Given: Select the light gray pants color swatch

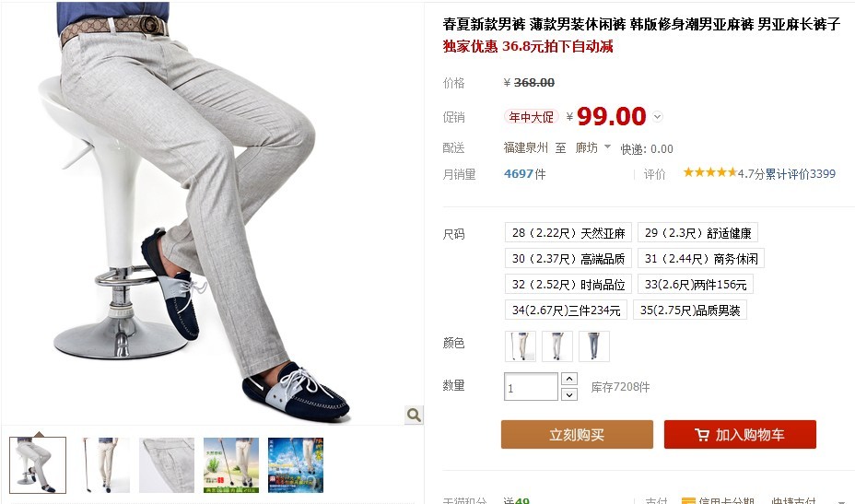Looking at the screenshot, I should pos(556,346).
